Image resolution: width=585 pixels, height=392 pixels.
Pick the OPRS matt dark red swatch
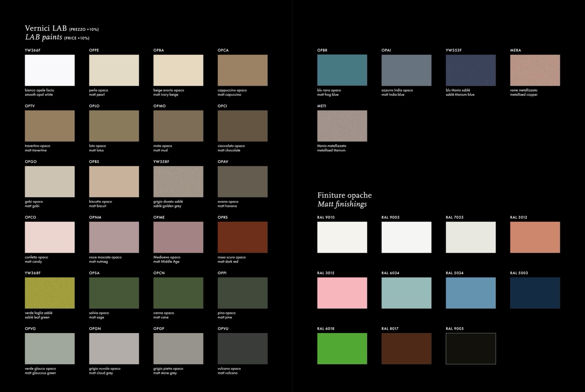click(243, 237)
